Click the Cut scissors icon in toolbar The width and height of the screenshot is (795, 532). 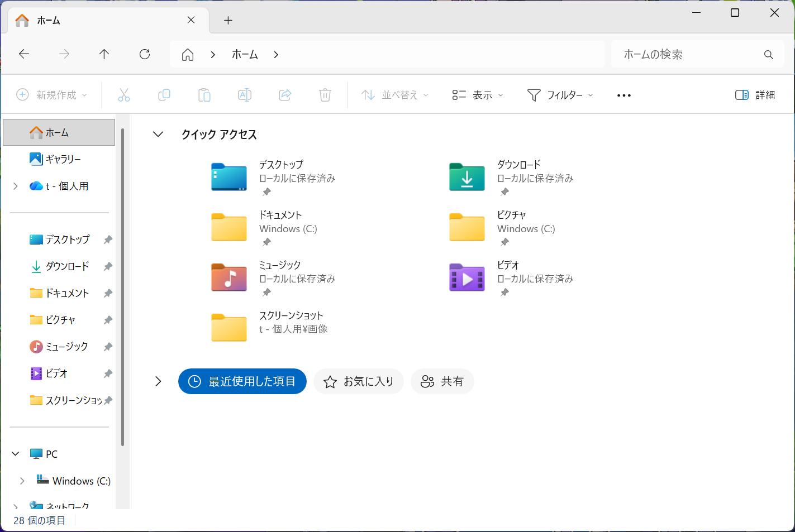click(x=124, y=95)
